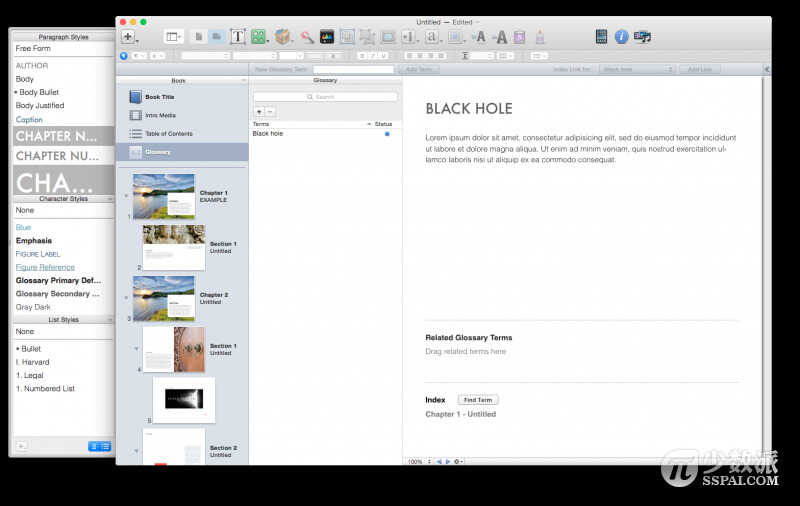Click the bigger text A icon

click(501, 37)
